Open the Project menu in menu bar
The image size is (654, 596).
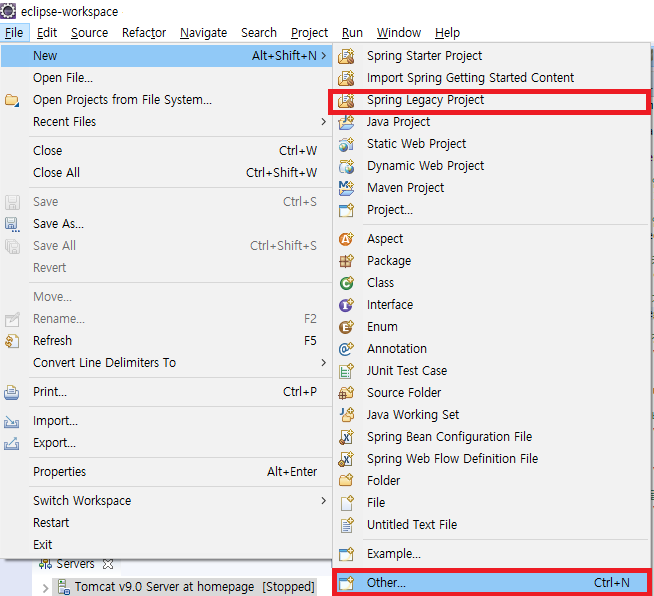click(309, 33)
